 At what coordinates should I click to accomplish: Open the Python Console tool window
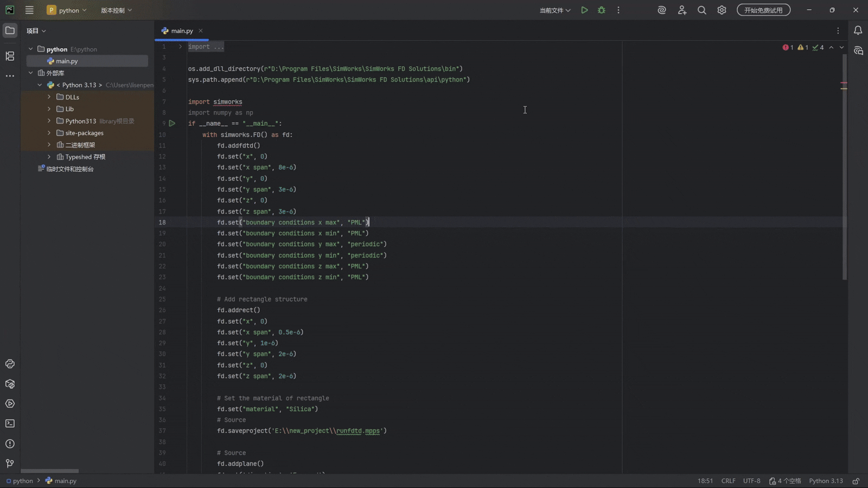click(x=10, y=364)
